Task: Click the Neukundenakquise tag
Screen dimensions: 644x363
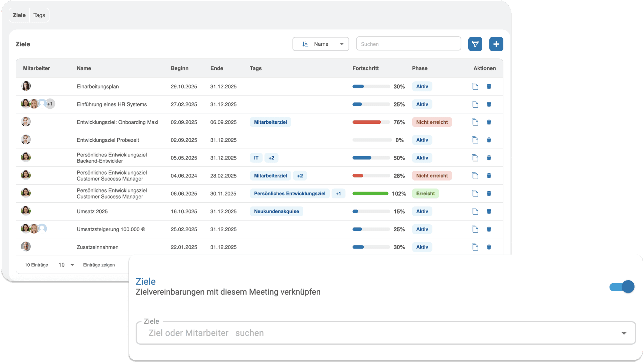Action: [x=276, y=212]
